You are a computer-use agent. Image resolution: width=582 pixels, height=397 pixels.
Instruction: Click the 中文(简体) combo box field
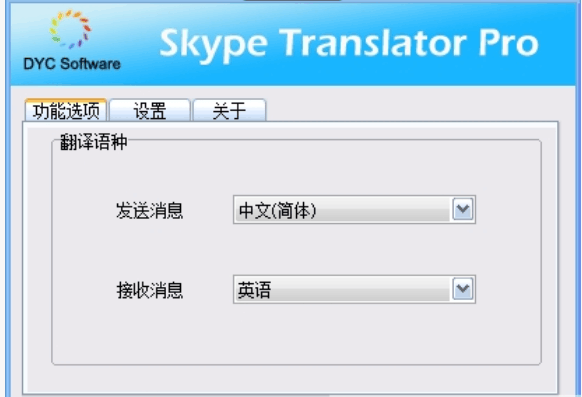click(x=354, y=210)
